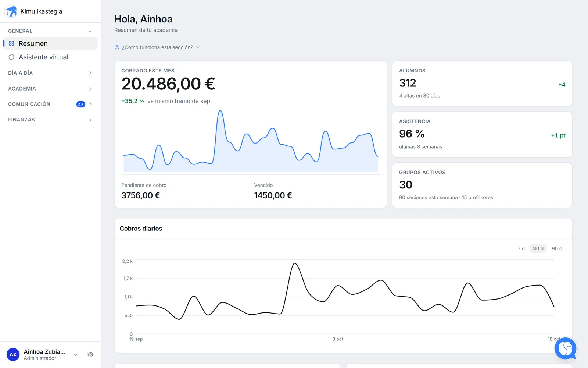Screen dimensions: 588x368
Task: Click the +4 alumnos indicator
Action: click(562, 85)
